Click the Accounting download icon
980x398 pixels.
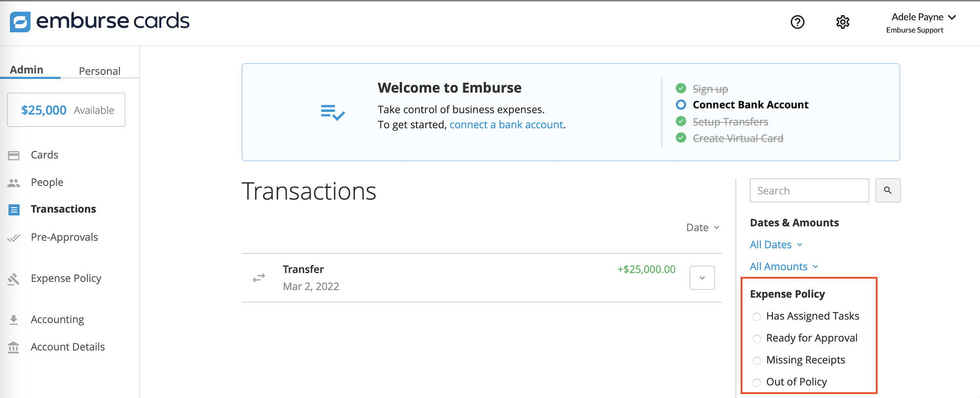[x=14, y=320]
